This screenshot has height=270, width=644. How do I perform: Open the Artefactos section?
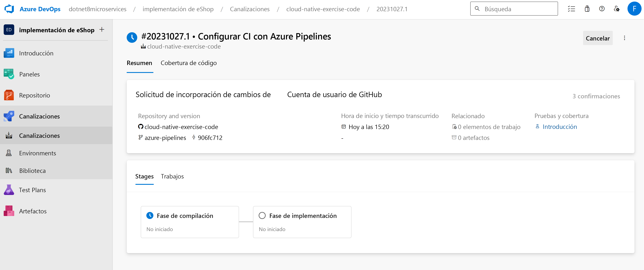(x=33, y=211)
